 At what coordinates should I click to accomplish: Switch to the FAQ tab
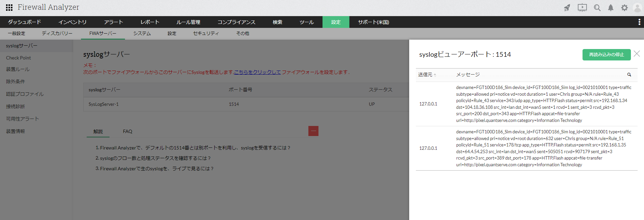[x=127, y=131]
